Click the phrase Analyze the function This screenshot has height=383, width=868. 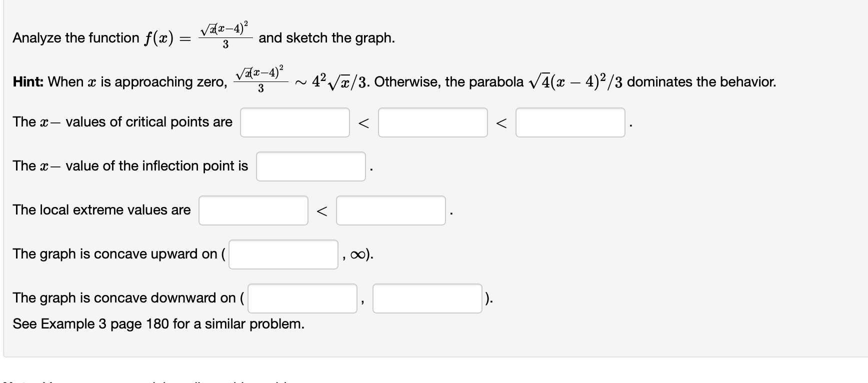tap(75, 37)
